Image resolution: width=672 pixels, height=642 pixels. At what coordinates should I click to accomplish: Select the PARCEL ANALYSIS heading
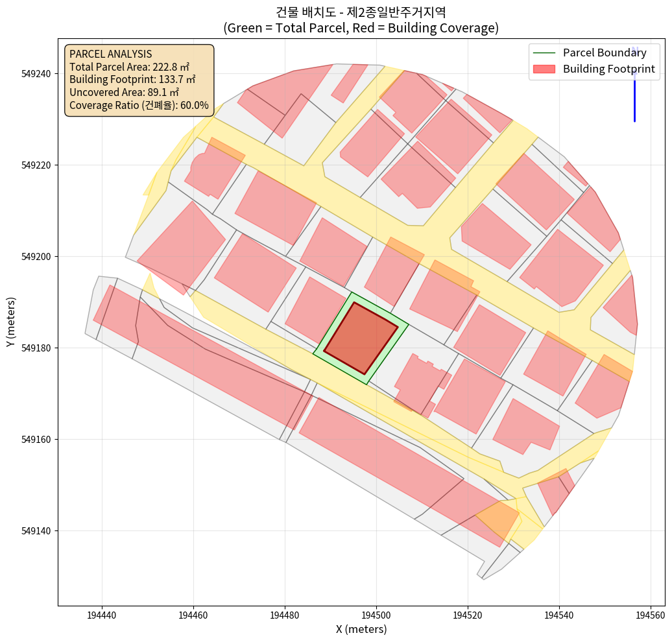[x=110, y=54]
